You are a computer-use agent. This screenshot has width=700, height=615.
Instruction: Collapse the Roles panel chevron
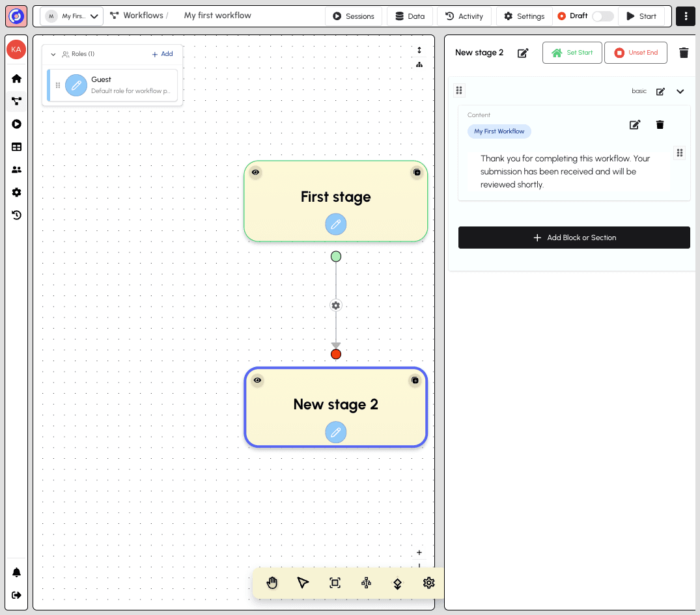click(x=53, y=55)
